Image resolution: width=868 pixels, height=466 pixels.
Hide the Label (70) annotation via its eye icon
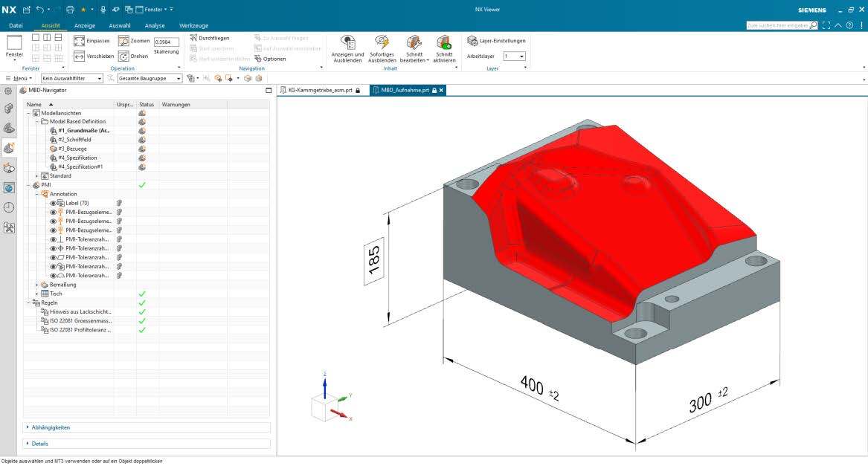(x=53, y=202)
